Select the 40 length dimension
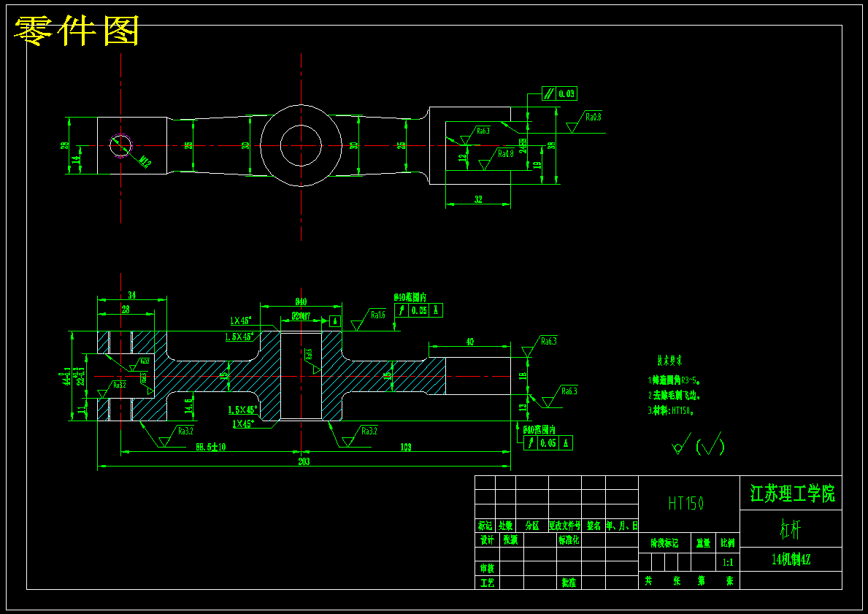868x614 pixels. pos(469,342)
